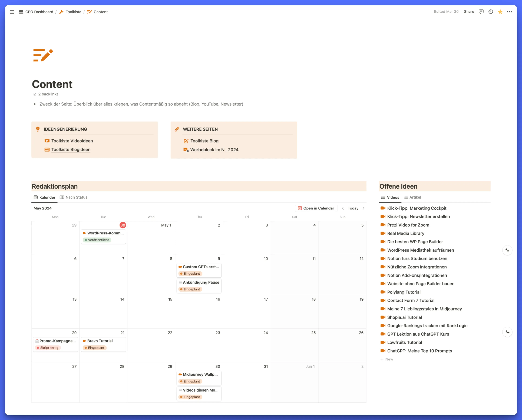The width and height of the screenshot is (522, 420).
Task: Open the comments icon in the top bar
Action: tap(481, 12)
